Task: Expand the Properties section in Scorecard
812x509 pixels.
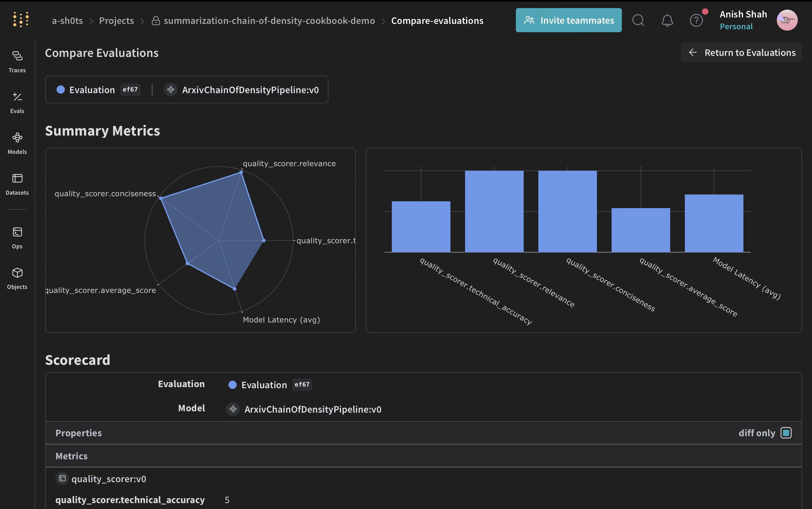Action: [x=78, y=433]
